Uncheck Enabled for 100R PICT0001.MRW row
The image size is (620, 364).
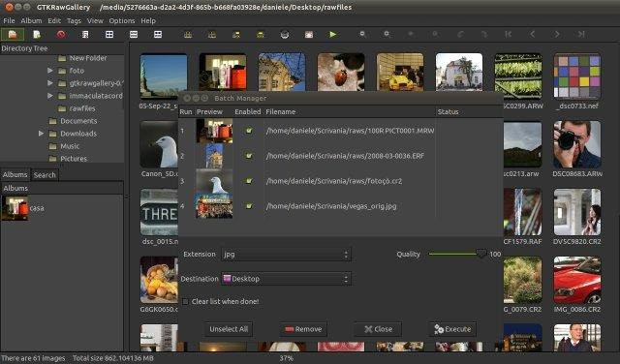(249, 131)
